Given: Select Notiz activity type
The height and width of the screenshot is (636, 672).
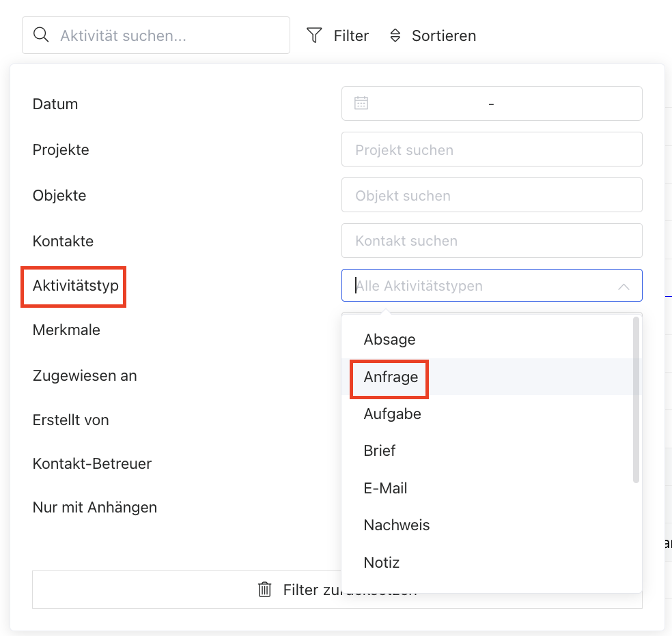Looking at the screenshot, I should [x=382, y=563].
